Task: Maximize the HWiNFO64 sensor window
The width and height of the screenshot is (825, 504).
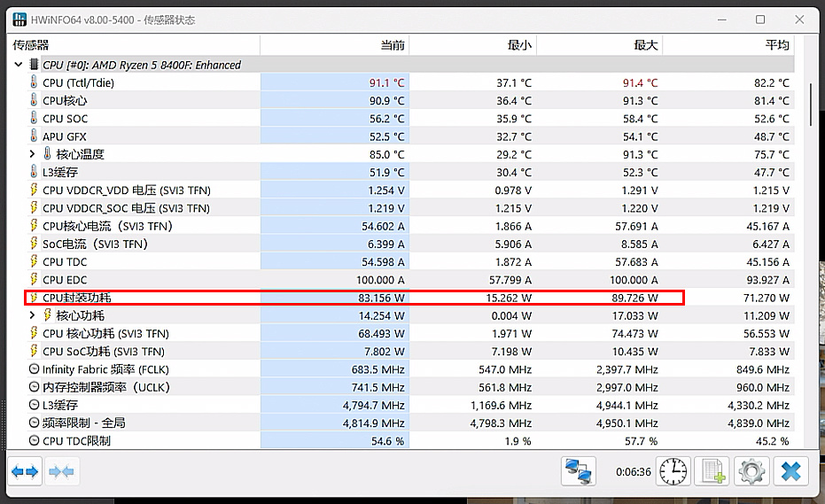Action: pyautogui.click(x=760, y=19)
